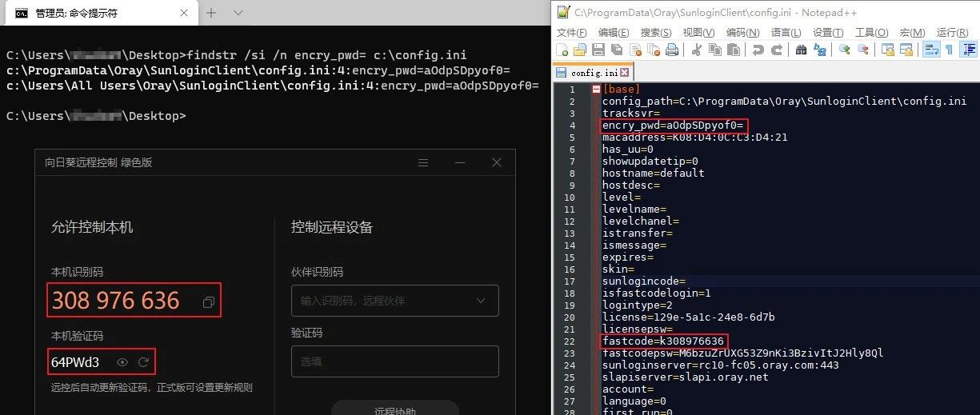This screenshot has width=980, height=415.
Task: Click the logintype=2 line
Action: point(638,305)
